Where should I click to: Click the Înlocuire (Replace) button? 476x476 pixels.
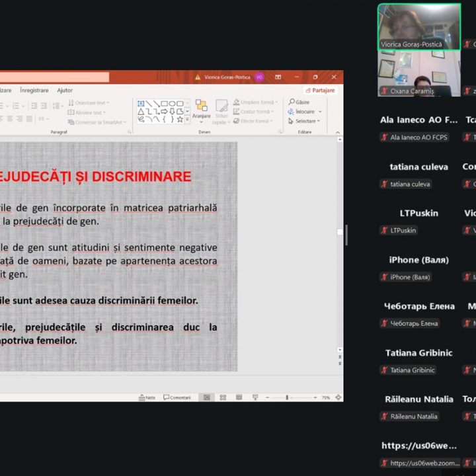[x=304, y=112]
